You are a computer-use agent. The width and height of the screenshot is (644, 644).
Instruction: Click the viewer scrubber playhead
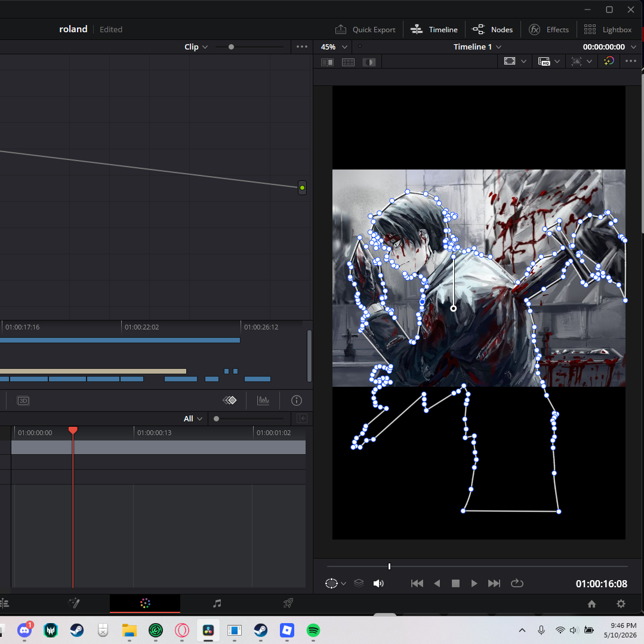click(389, 566)
